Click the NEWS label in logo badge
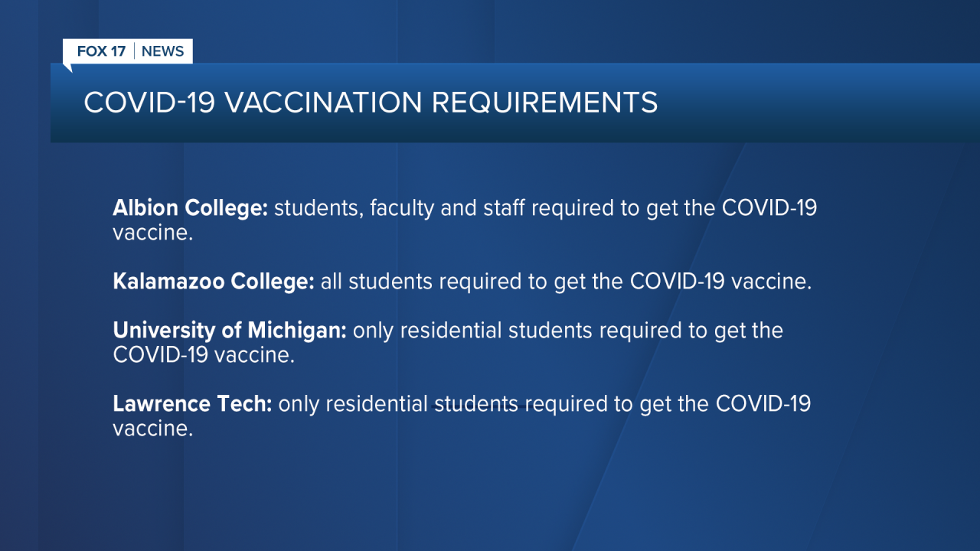980x551 pixels. coord(163,51)
